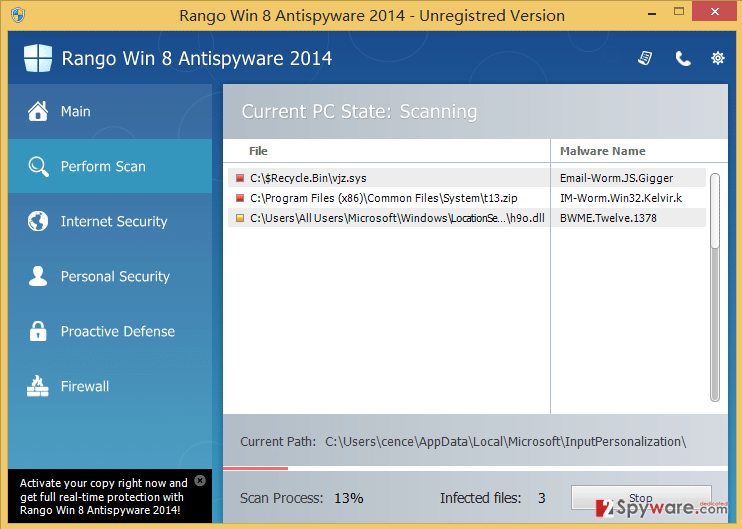Click malware name BWME.Twelve.1378
Viewport: 742px width, 529px height.
608,218
